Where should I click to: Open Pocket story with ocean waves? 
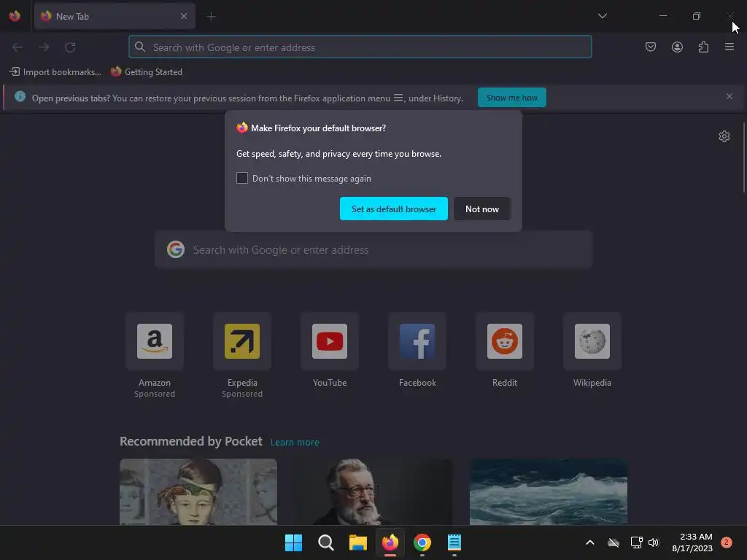pyautogui.click(x=549, y=492)
